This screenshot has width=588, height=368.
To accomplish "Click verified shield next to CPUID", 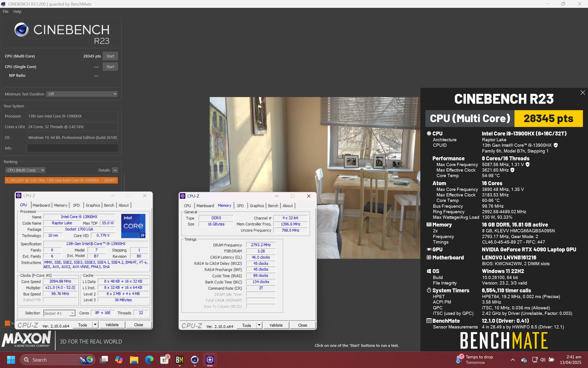I will coord(556,145).
